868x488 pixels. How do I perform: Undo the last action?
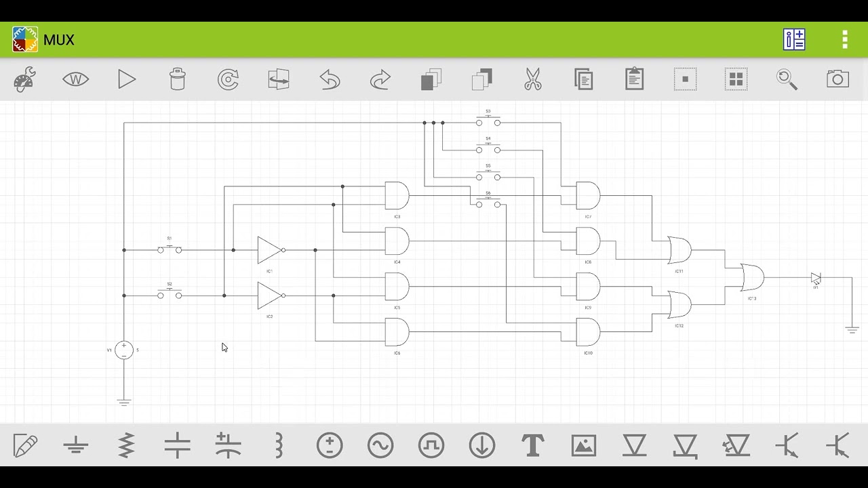point(330,79)
